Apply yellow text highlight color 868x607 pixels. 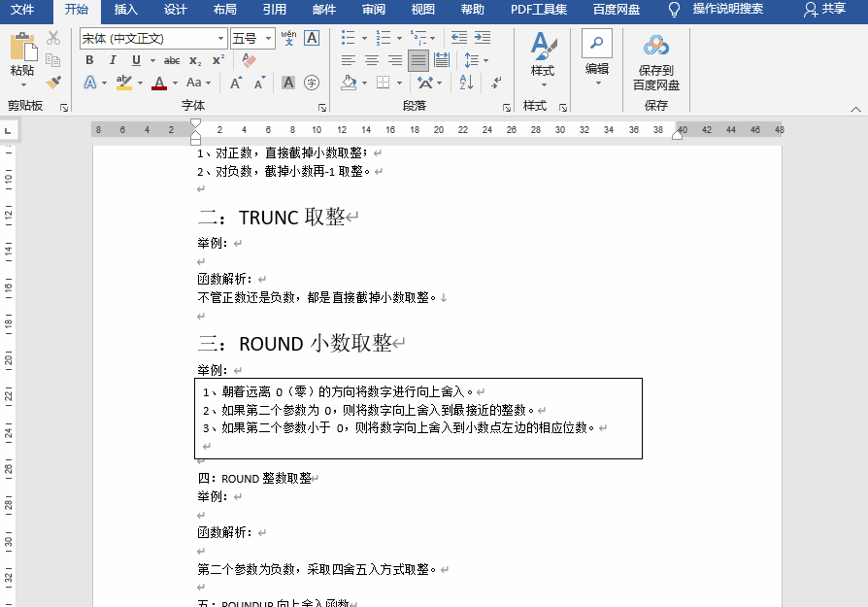point(124,84)
